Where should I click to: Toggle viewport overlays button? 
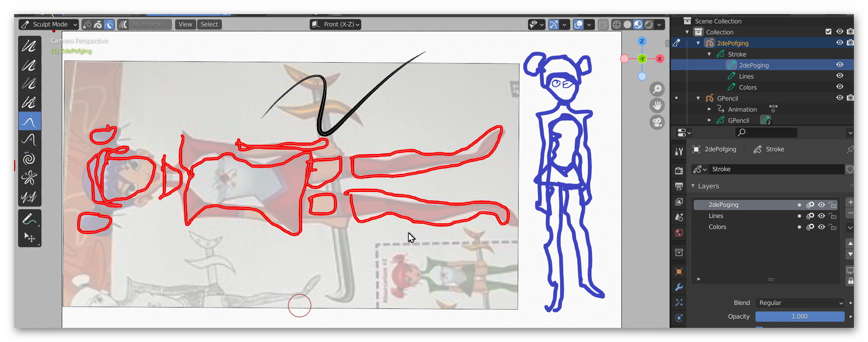pos(578,24)
